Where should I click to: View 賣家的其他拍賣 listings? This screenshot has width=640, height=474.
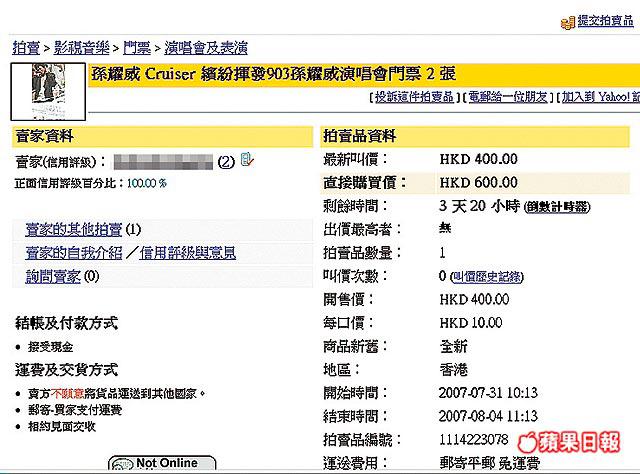coord(73,229)
